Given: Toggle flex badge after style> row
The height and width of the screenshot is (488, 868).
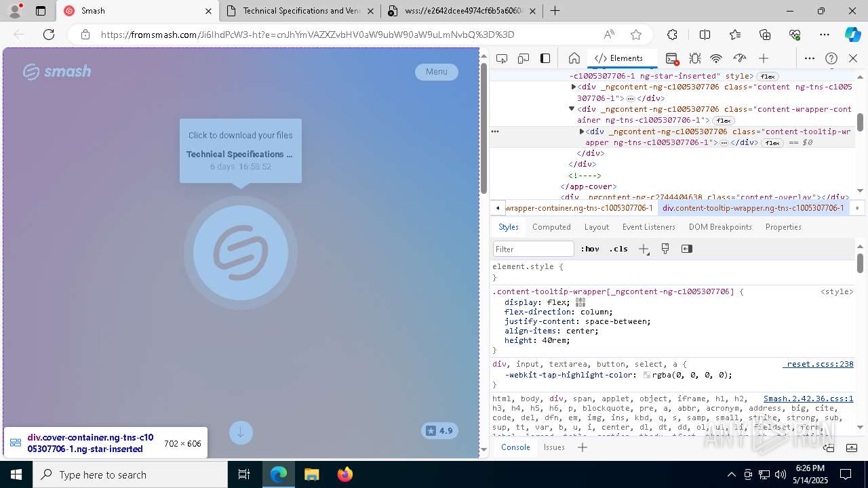Looking at the screenshot, I should [767, 77].
